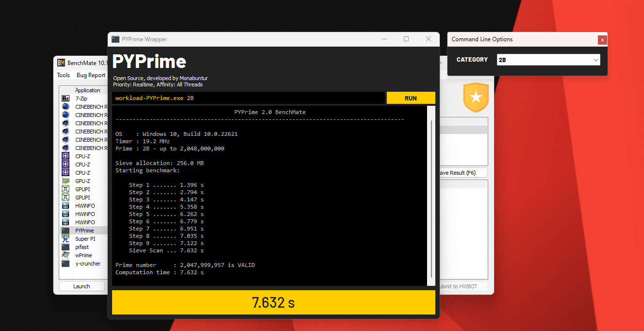Click the "Step 3 ....... 4.147 s" line
644x331 pixels.
pos(166,199)
